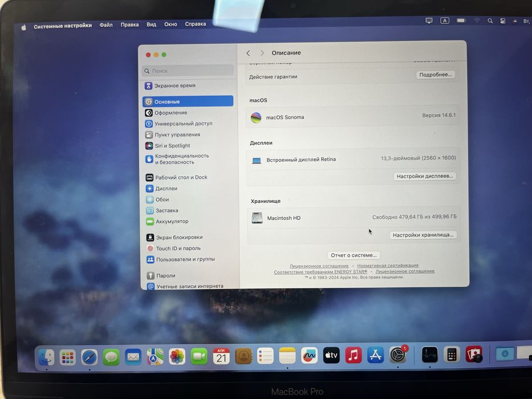
Task: Open Нормативная сертификация link
Action: click(x=388, y=266)
